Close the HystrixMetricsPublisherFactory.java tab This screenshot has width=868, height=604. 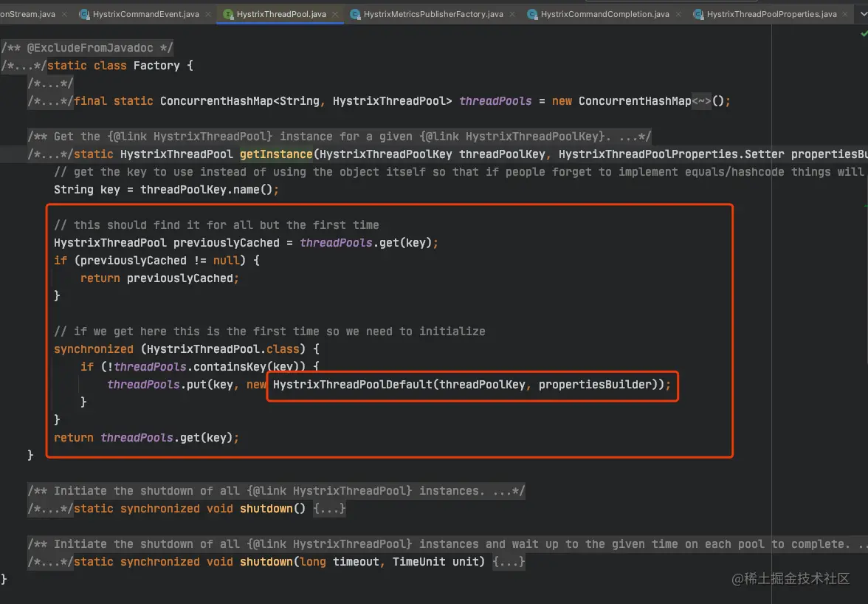pos(512,14)
